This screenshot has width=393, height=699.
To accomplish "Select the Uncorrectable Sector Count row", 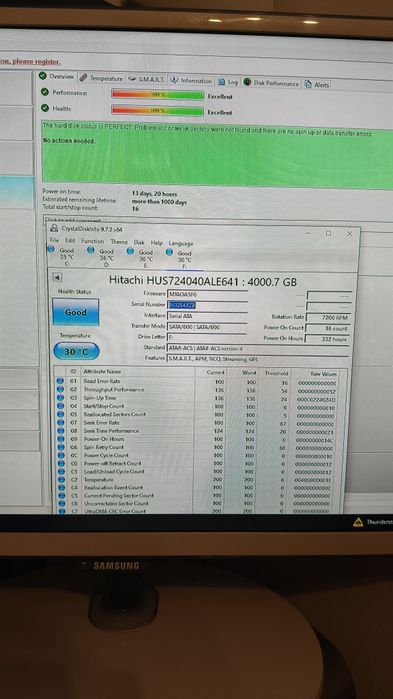I will [200, 504].
